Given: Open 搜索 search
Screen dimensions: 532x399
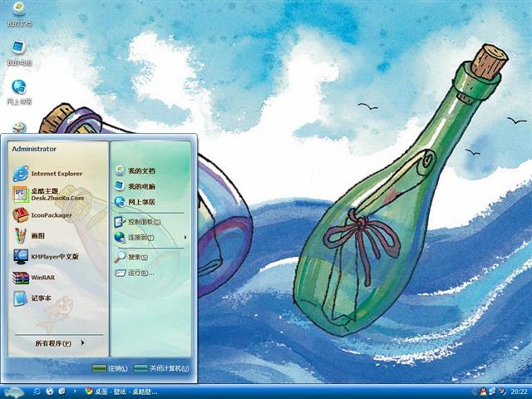Looking at the screenshot, I should coord(131,257).
